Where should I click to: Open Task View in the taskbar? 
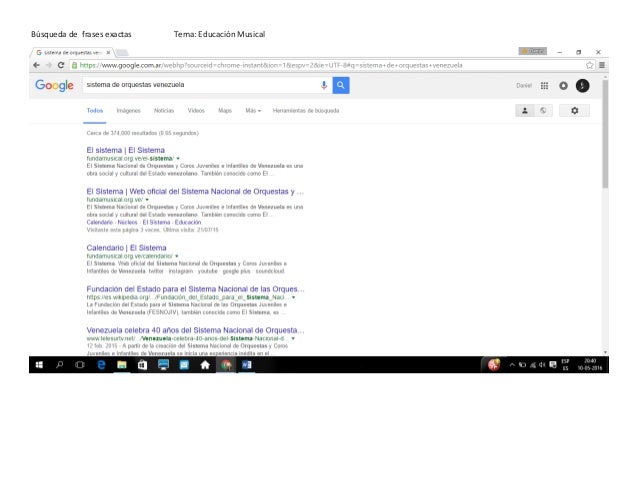coord(80,365)
